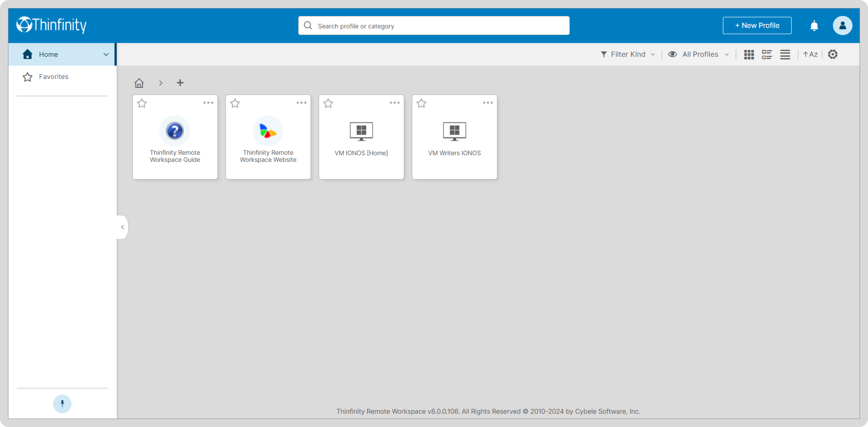
Task: Switch to compact lines view
Action: tap(785, 55)
